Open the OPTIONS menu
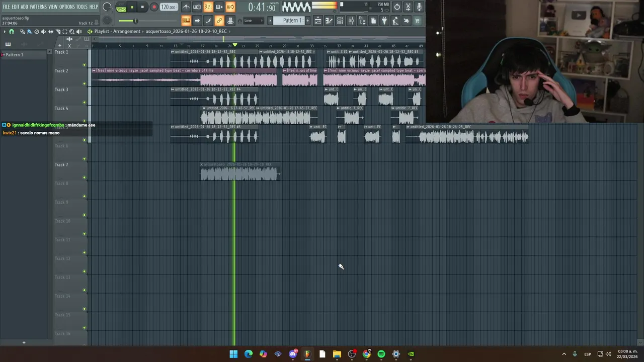644x362 pixels. (x=67, y=7)
